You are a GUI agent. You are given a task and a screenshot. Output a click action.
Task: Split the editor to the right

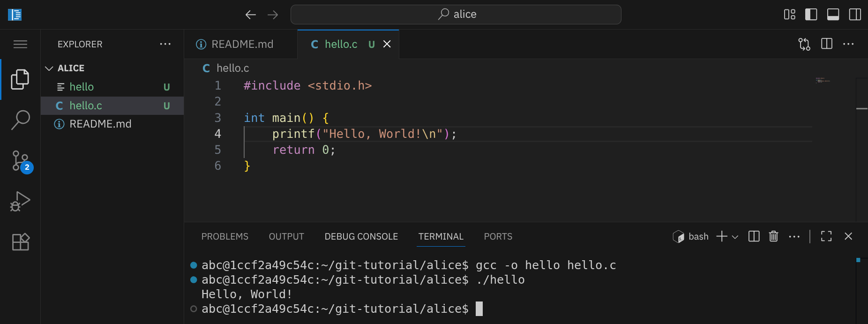click(x=827, y=44)
